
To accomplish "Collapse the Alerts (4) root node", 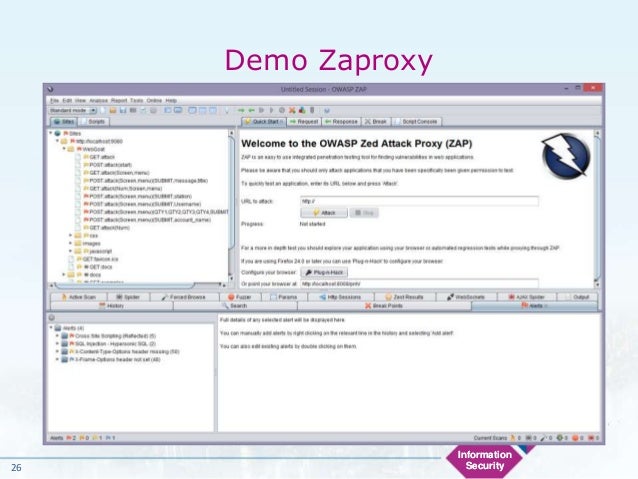I will 51,328.
